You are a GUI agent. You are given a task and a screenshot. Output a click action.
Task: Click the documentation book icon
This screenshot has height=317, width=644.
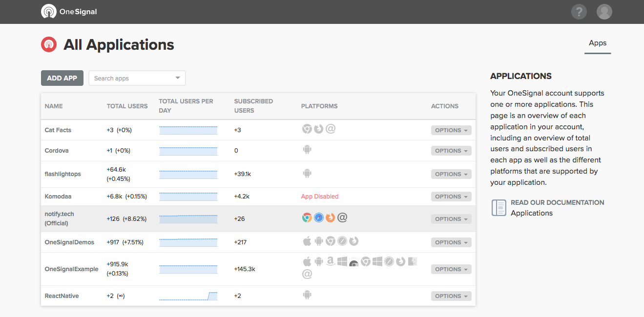499,208
